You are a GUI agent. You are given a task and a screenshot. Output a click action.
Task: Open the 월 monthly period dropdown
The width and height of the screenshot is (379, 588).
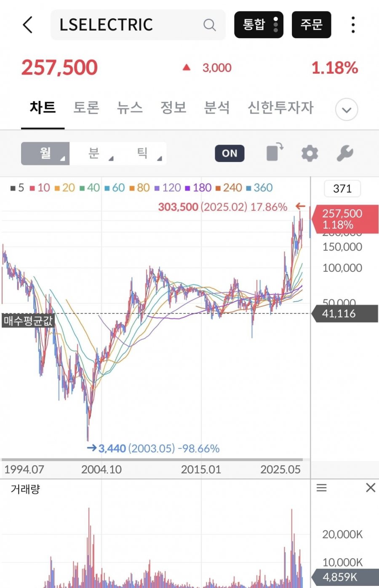[45, 153]
